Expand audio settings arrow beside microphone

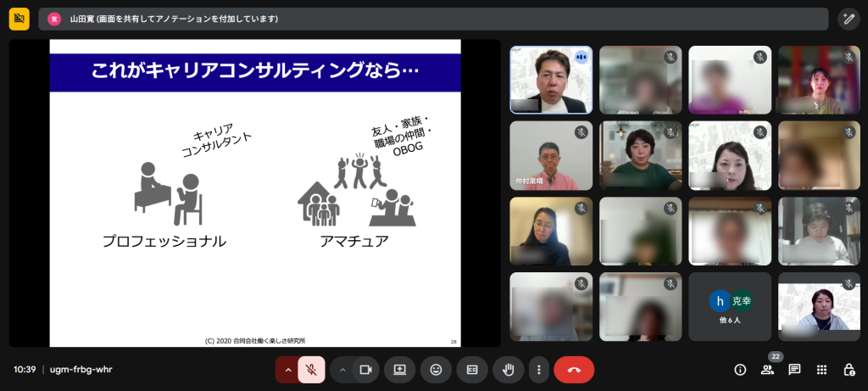click(287, 370)
